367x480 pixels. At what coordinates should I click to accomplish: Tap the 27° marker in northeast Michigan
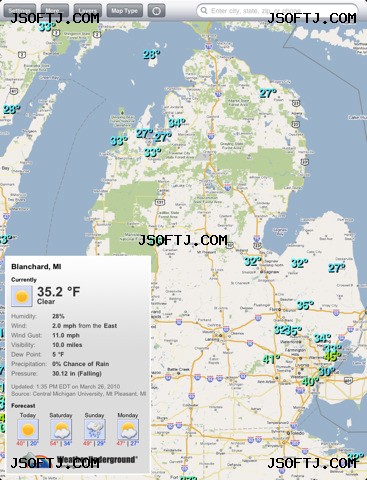pyautogui.click(x=268, y=93)
